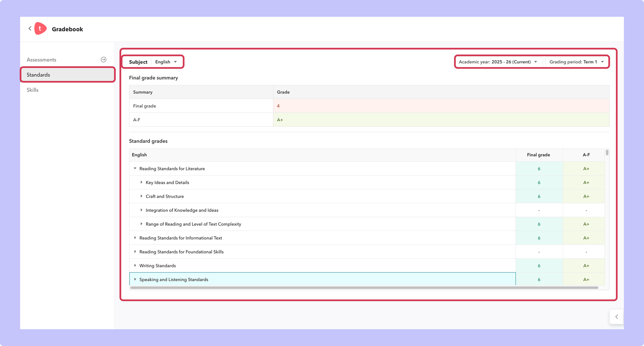
Task: Click the back arrow beside the Gradebook logo
Action: [x=30, y=29]
